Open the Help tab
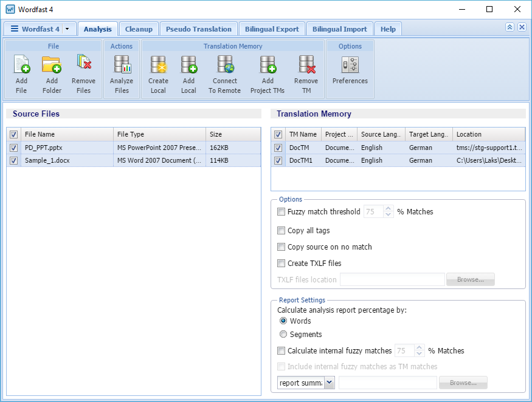Viewport: 532px width, 402px height. [388, 29]
